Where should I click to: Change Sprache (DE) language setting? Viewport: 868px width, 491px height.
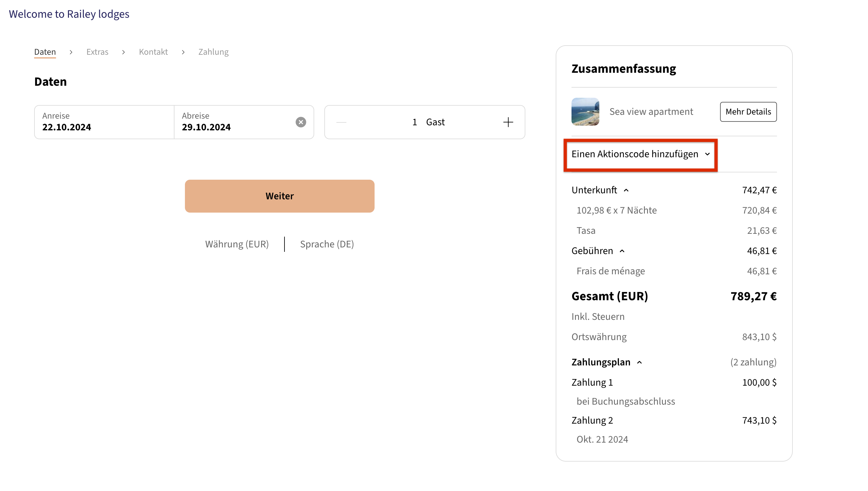click(x=327, y=244)
